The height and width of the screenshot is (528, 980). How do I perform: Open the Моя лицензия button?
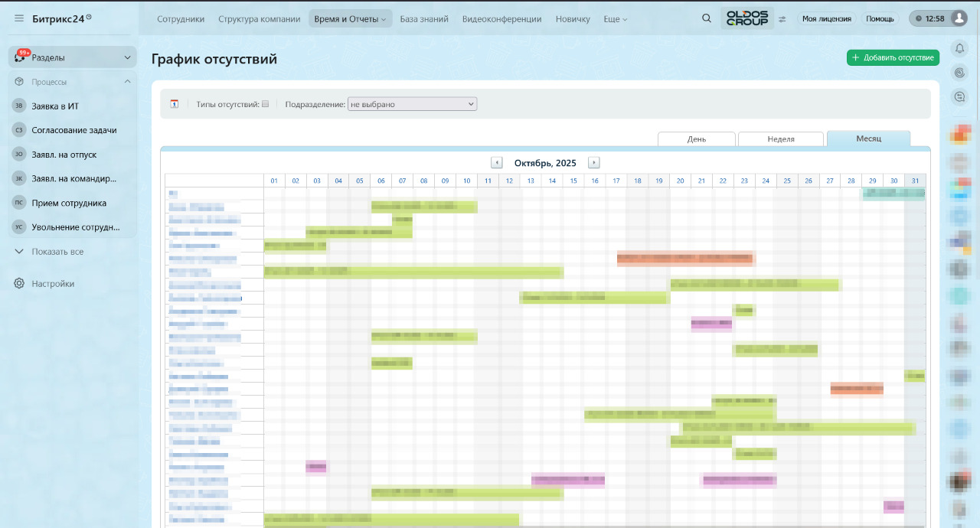coord(826,19)
